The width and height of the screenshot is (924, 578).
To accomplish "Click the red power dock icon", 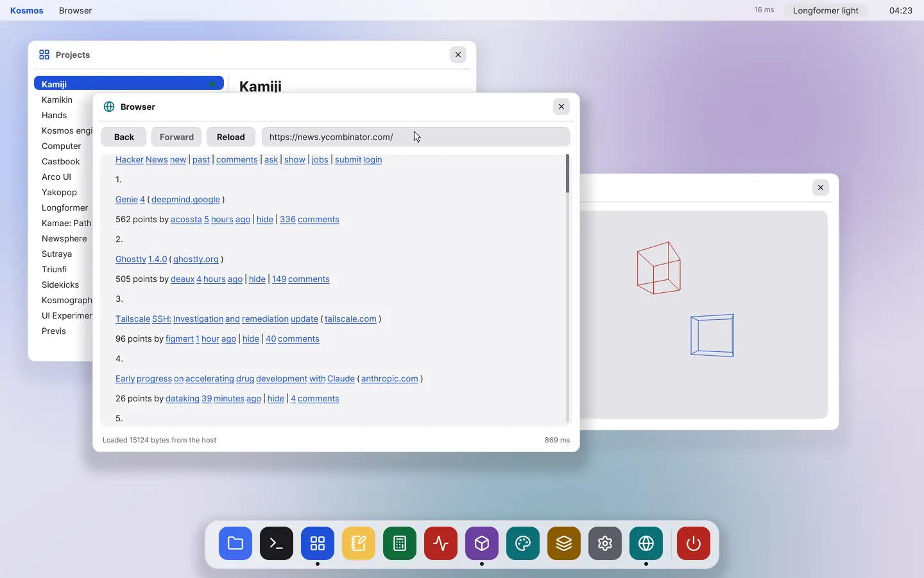I will click(694, 543).
